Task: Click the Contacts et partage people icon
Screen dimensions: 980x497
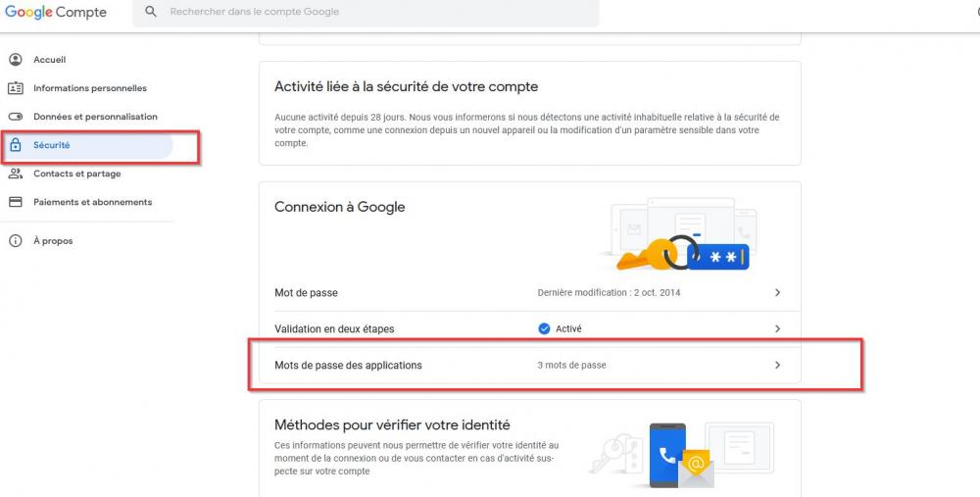Action: (16, 174)
